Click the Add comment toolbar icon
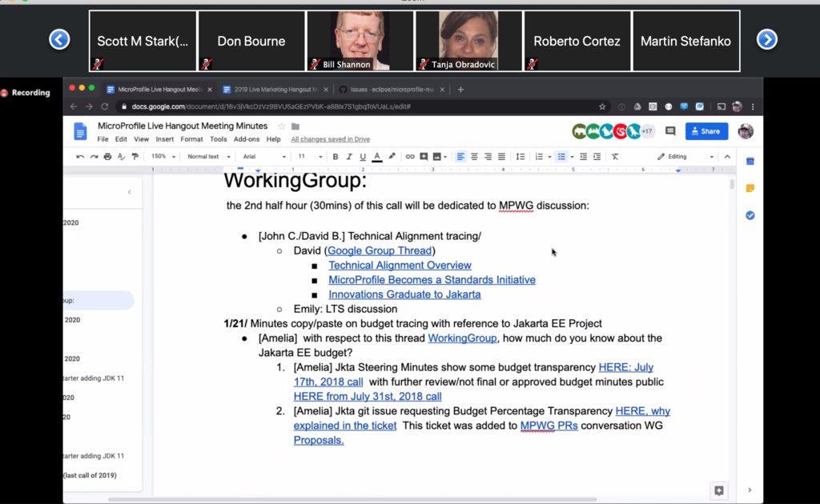This screenshot has height=504, width=820. point(424,157)
